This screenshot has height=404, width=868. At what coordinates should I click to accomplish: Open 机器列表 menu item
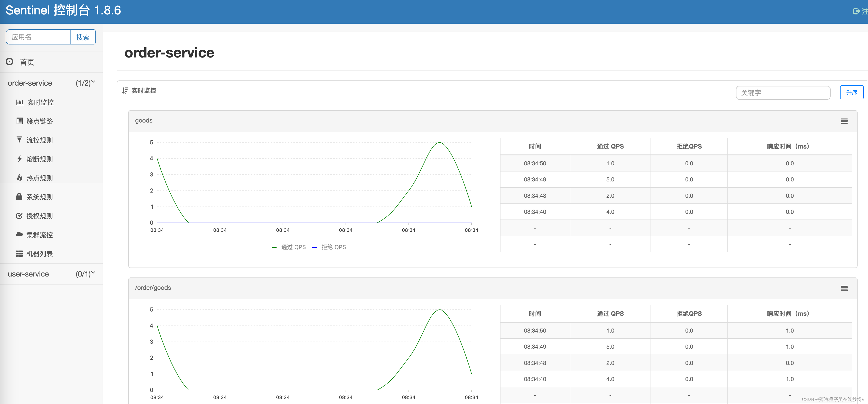[40, 254]
